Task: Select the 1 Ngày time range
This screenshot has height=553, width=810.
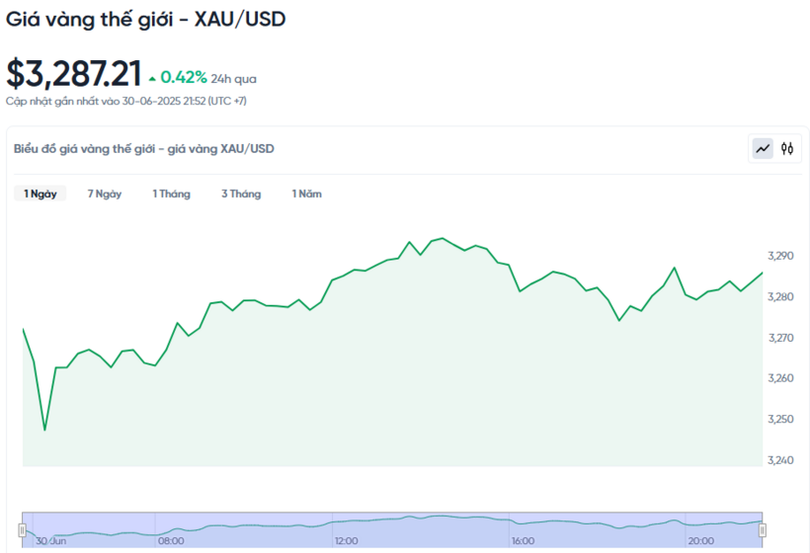Action: [x=41, y=194]
